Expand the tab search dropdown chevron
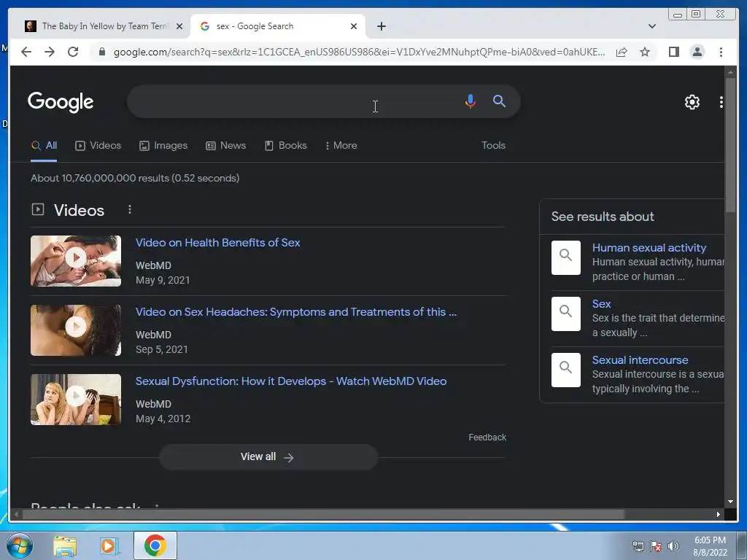The width and height of the screenshot is (747, 560). (x=651, y=26)
